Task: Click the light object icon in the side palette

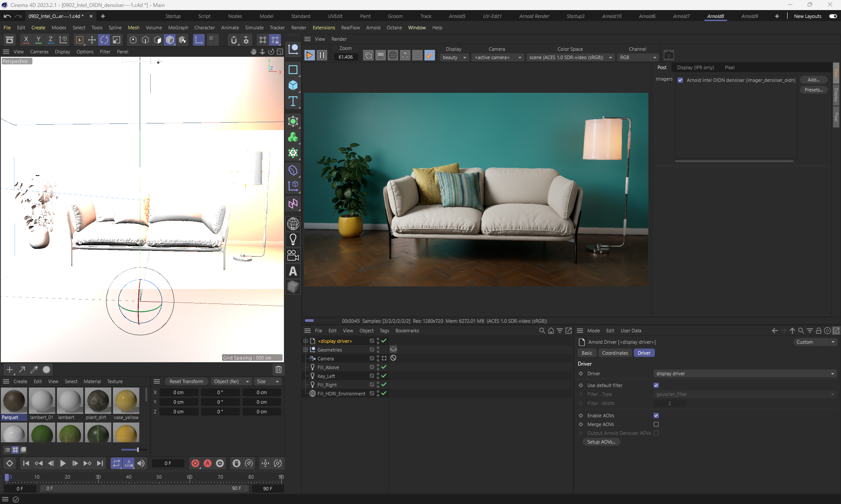Action: [x=293, y=239]
